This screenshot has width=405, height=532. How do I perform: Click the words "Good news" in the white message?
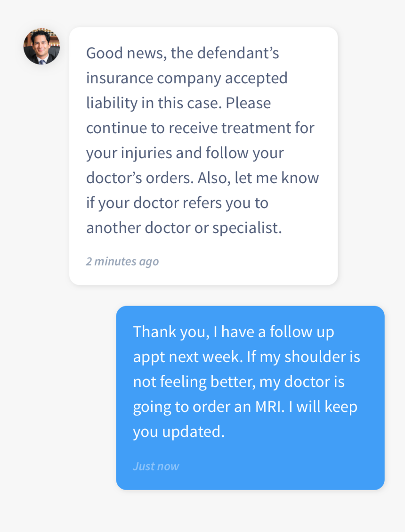point(124,53)
